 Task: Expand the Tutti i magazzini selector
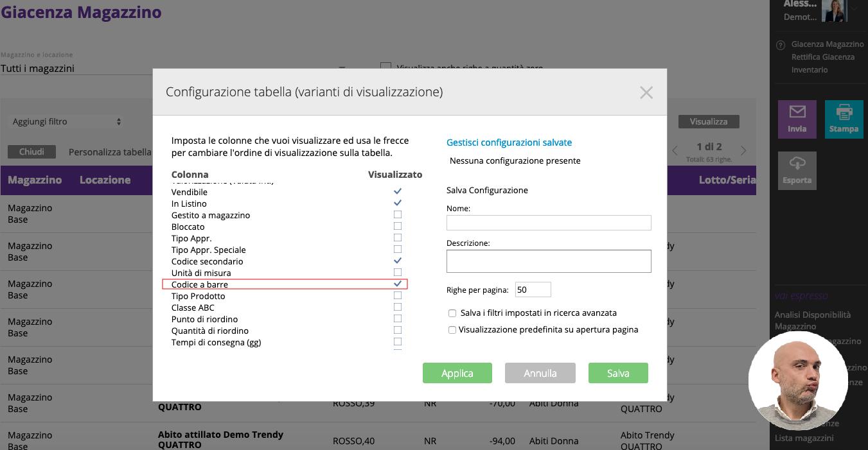click(x=342, y=68)
